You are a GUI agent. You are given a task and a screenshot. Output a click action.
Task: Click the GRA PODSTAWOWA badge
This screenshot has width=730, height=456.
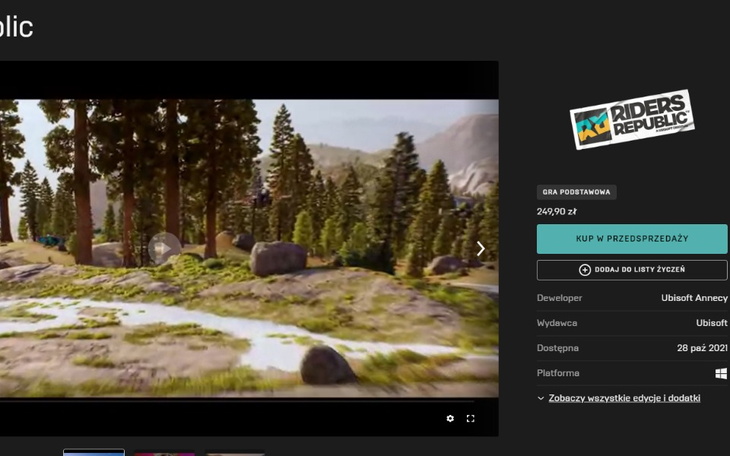[577, 192]
